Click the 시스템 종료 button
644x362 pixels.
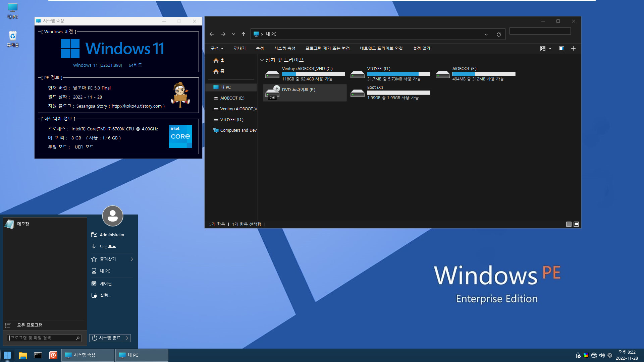point(106,338)
